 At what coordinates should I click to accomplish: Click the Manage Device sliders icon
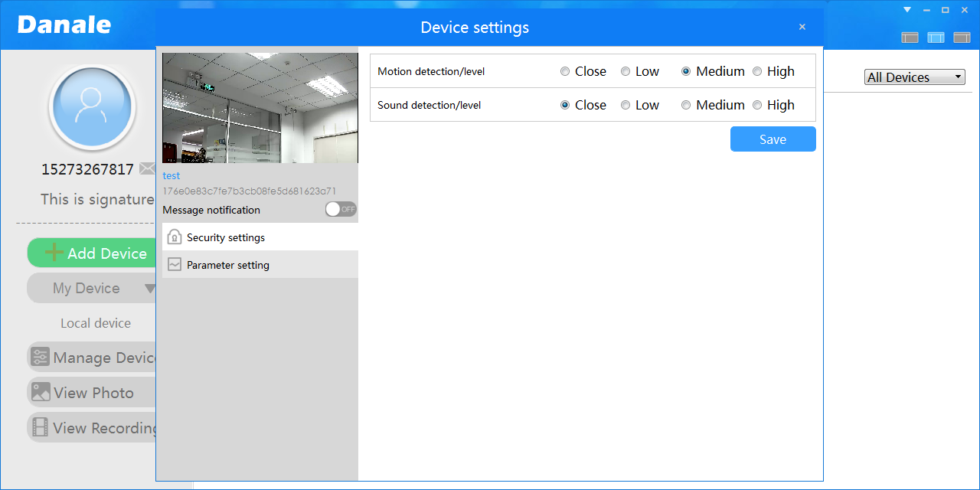41,358
